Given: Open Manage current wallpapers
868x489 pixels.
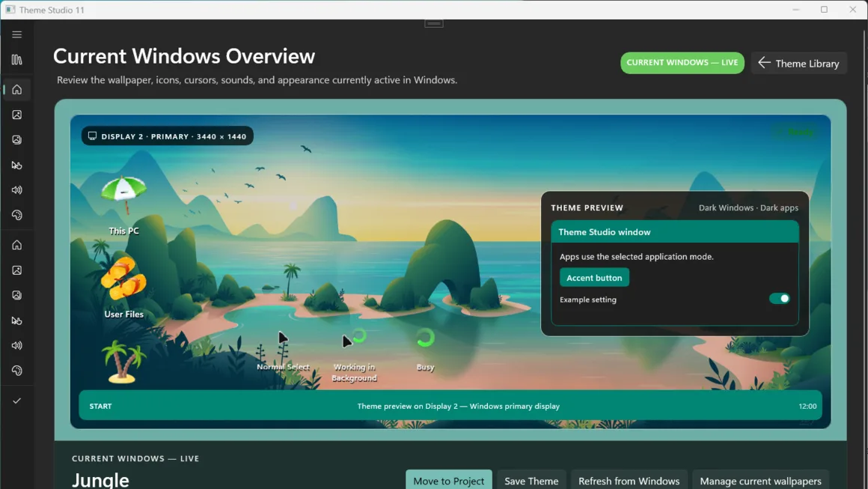Looking at the screenshot, I should pos(760,480).
